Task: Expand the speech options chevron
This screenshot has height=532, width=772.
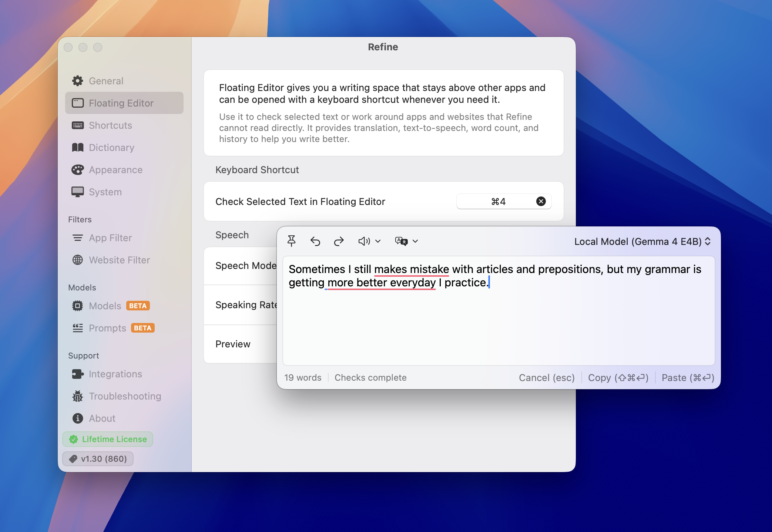Action: click(x=378, y=242)
